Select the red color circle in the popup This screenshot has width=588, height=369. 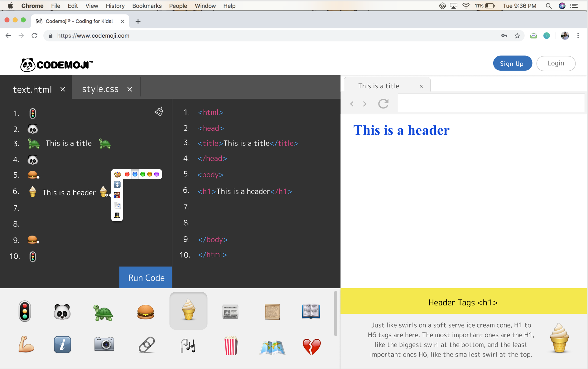pyautogui.click(x=127, y=174)
